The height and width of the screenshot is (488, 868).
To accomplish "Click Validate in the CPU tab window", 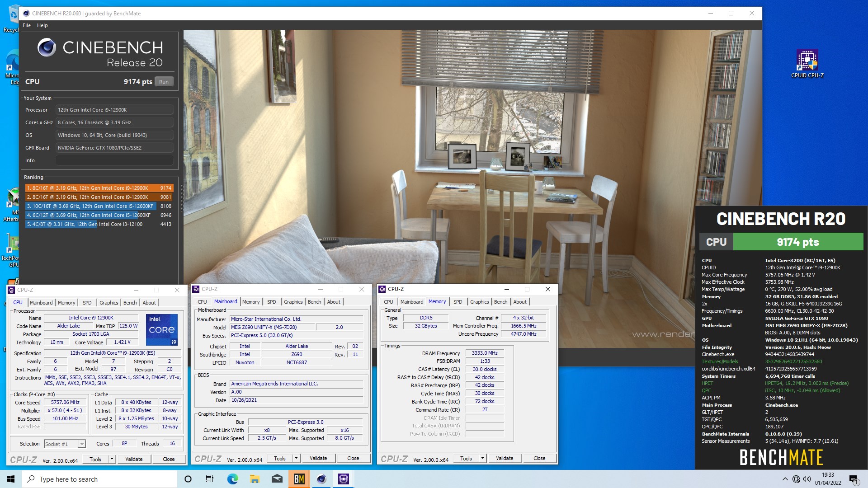I will (134, 459).
